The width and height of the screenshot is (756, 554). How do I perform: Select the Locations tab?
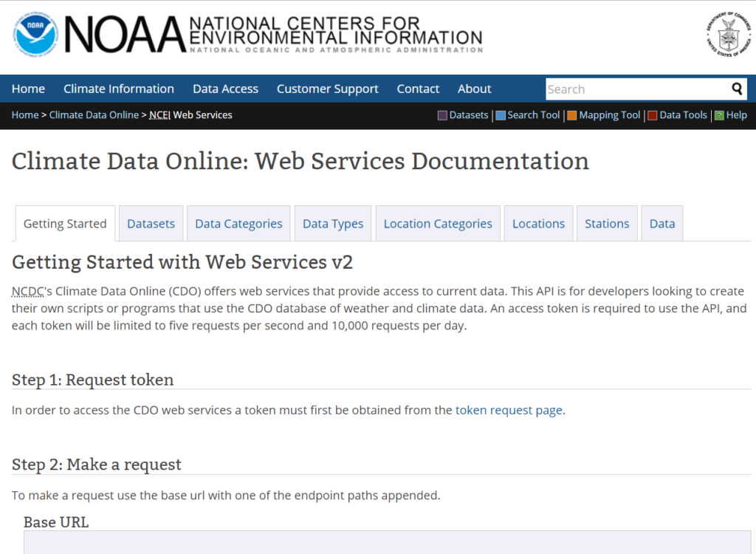pos(538,222)
